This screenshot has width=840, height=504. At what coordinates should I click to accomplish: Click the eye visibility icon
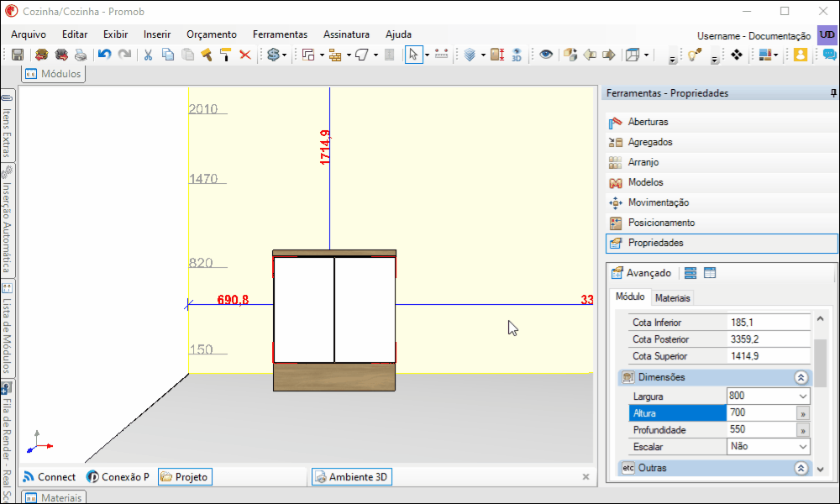[x=546, y=55]
